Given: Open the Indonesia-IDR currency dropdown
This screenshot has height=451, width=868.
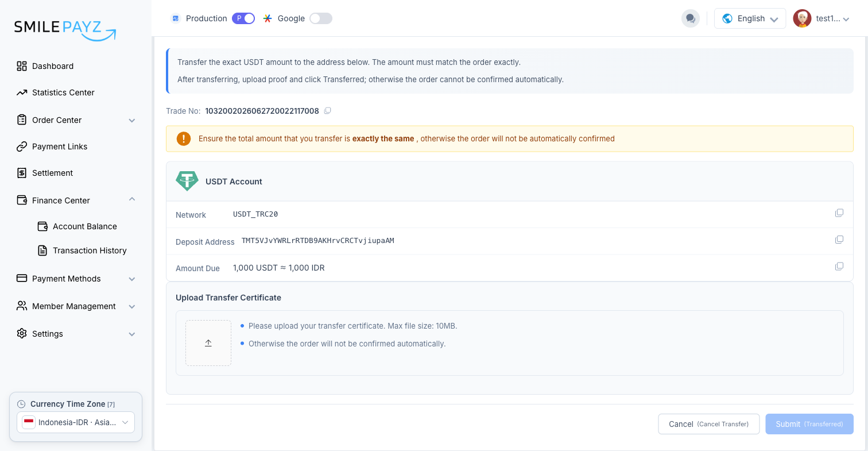Looking at the screenshot, I should coord(76,422).
